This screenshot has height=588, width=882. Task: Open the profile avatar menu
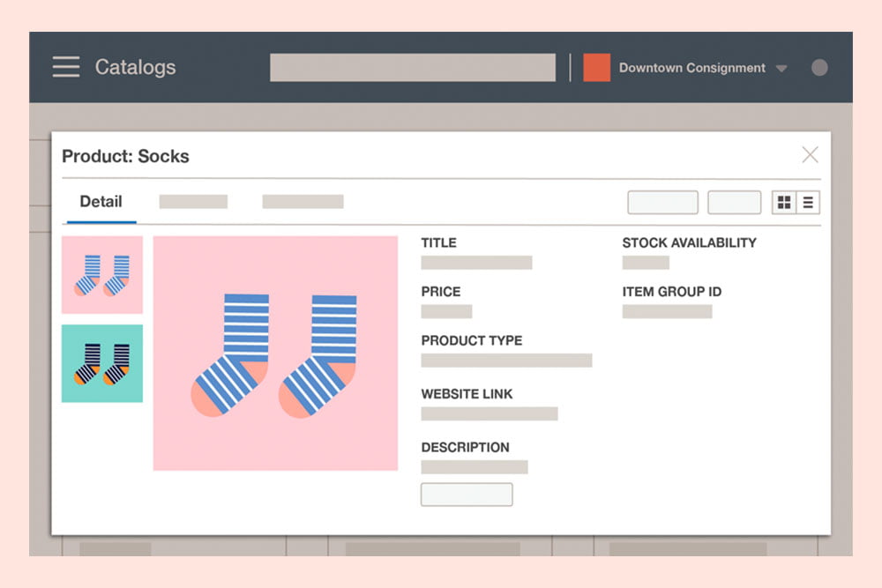pos(818,67)
